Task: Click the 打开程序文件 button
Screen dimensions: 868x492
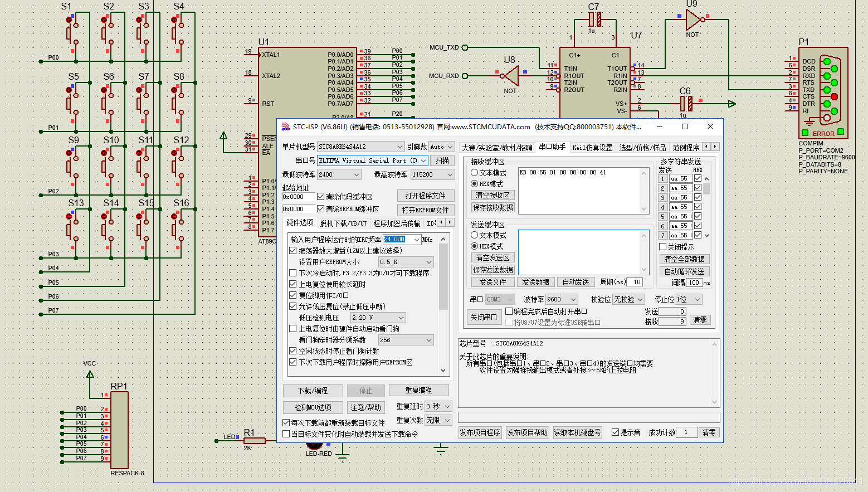Action: point(425,196)
